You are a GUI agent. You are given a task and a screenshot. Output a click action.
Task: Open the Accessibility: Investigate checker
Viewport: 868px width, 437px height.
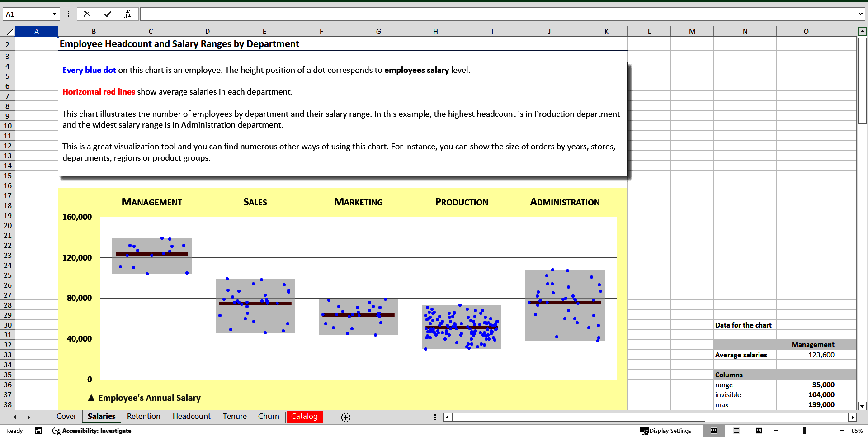[92, 431]
